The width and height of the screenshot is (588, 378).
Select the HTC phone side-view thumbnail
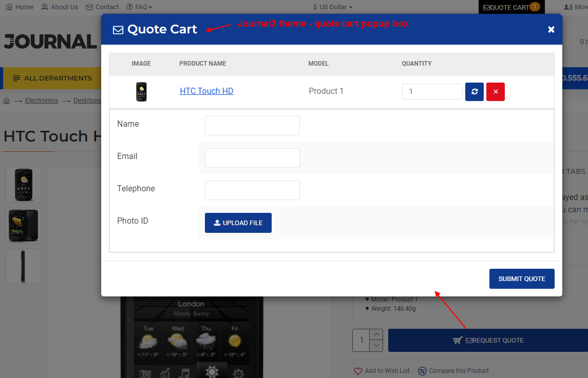[x=23, y=266]
